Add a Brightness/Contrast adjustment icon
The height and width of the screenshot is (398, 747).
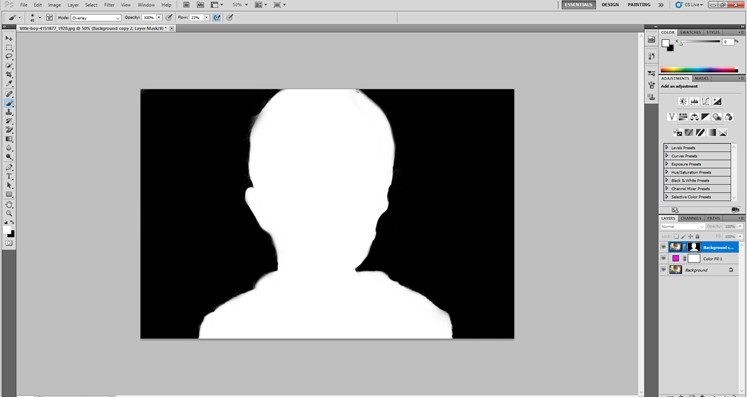pyautogui.click(x=683, y=101)
